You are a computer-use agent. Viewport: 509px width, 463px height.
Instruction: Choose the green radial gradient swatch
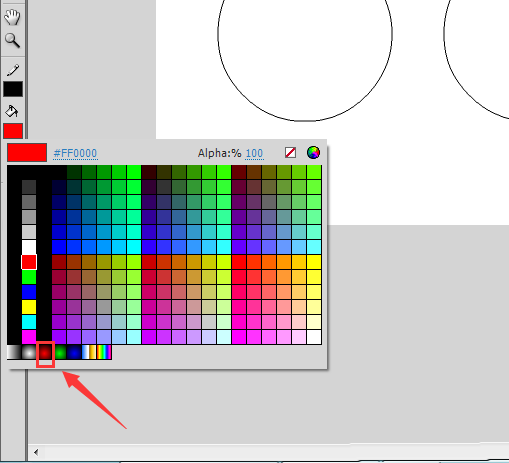click(x=60, y=352)
